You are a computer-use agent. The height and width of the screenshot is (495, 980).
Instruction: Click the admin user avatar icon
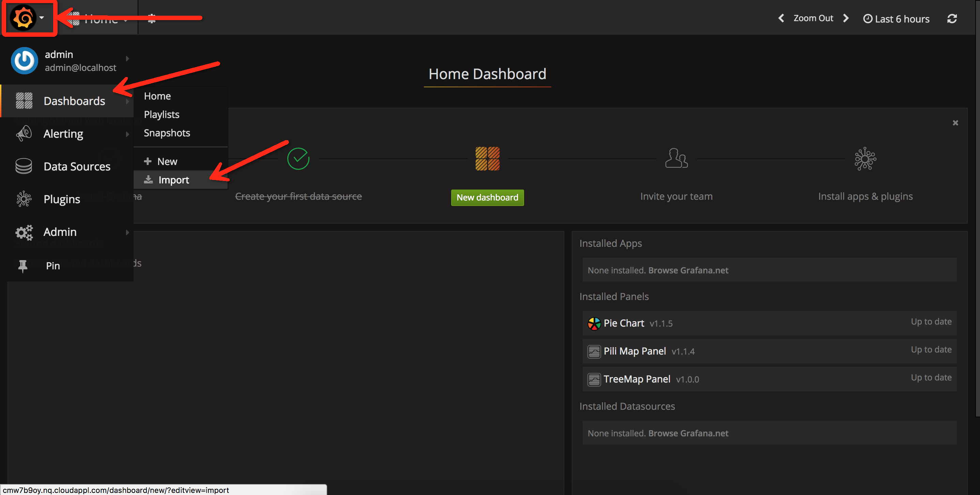tap(24, 60)
